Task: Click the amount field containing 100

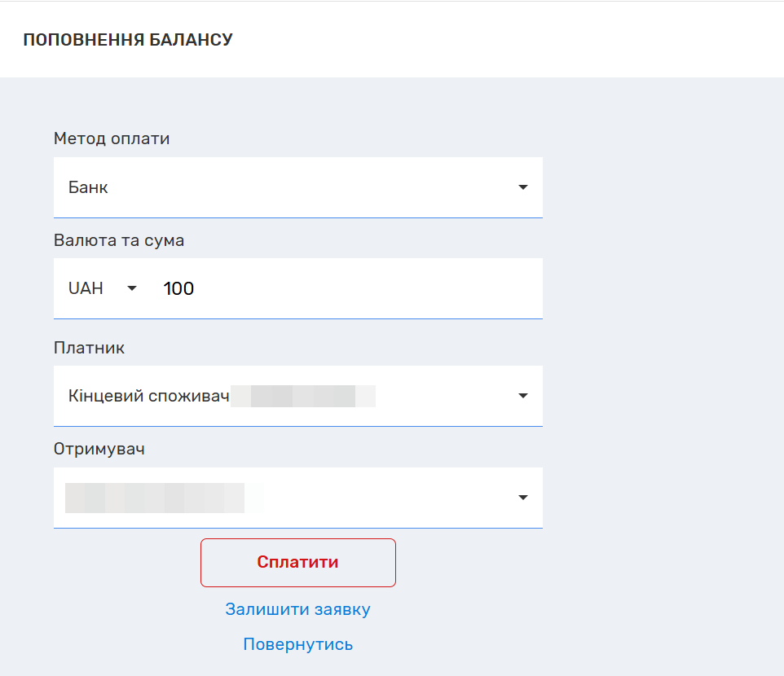Action: (x=342, y=288)
